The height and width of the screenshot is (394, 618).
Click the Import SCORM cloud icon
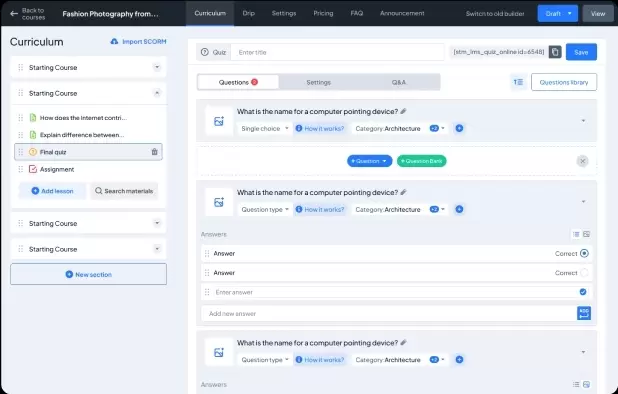tap(114, 41)
